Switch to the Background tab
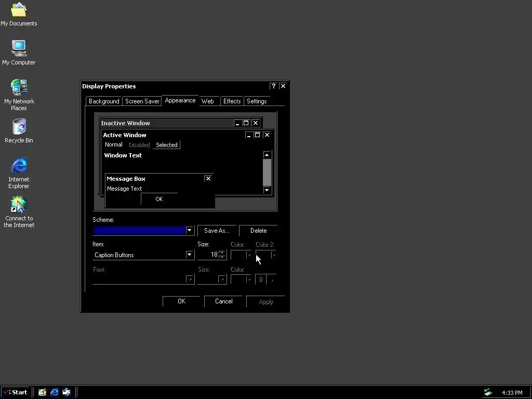 [x=104, y=101]
